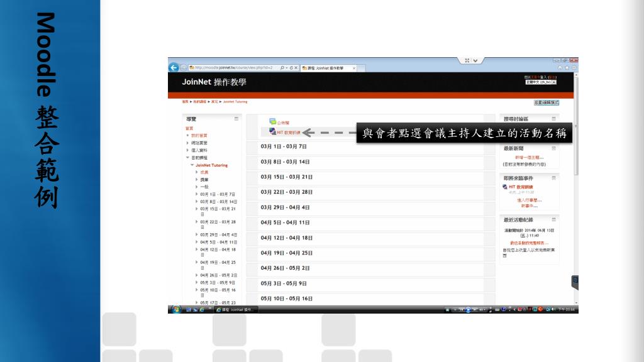The height and width of the screenshot is (362, 644).
Task: Click the 04月 12日 - 04月 18日 section heading
Action: pyautogui.click(x=287, y=238)
